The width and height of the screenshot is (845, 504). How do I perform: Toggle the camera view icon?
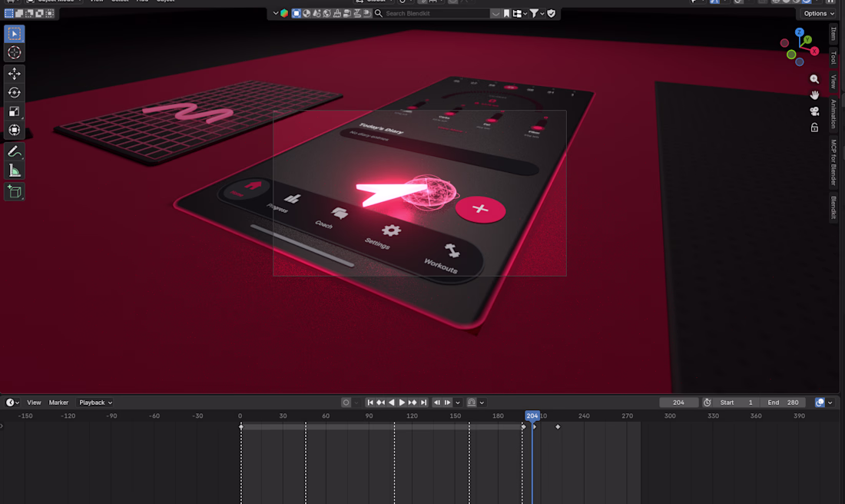(814, 111)
